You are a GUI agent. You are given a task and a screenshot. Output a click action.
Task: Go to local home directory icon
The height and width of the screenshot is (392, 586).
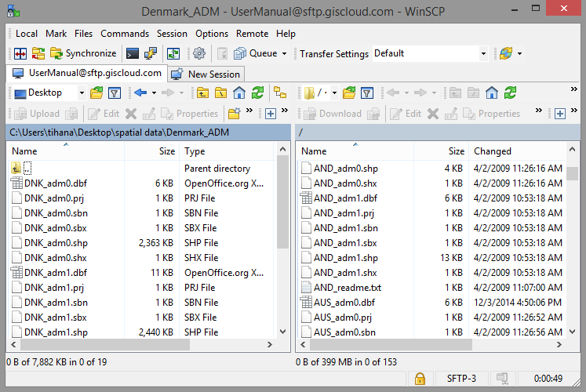239,93
